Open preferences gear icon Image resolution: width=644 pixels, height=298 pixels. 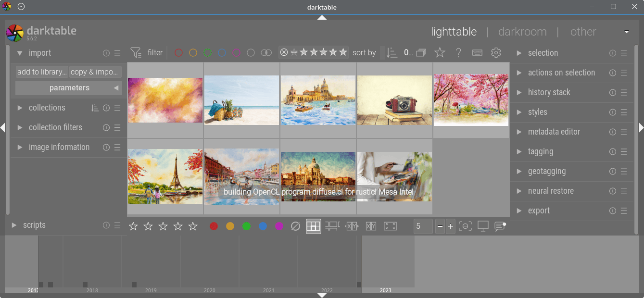pyautogui.click(x=496, y=53)
